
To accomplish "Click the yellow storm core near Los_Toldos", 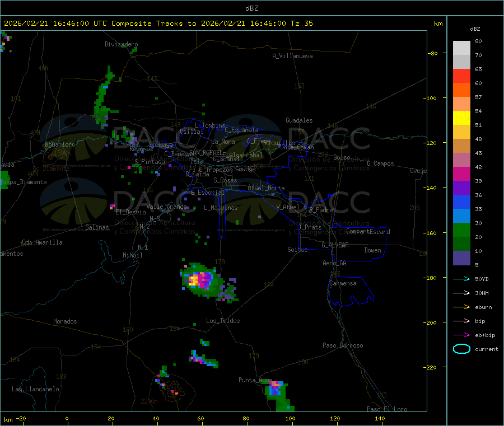I will pos(193,280).
